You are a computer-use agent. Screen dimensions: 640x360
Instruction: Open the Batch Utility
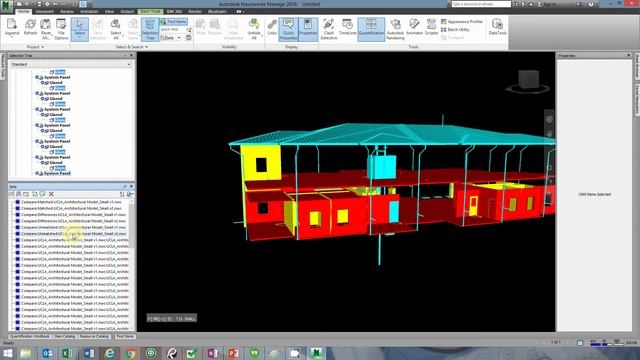456,29
